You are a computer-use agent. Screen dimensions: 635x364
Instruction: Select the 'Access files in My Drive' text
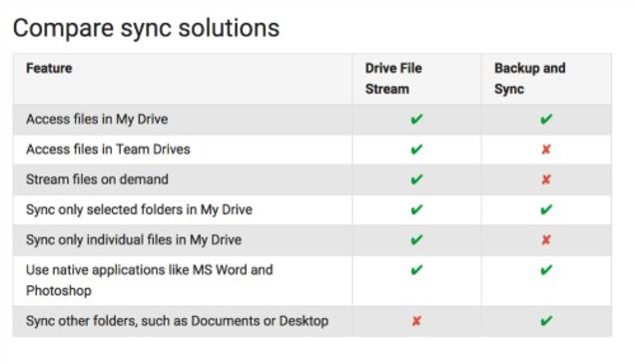pos(97,120)
